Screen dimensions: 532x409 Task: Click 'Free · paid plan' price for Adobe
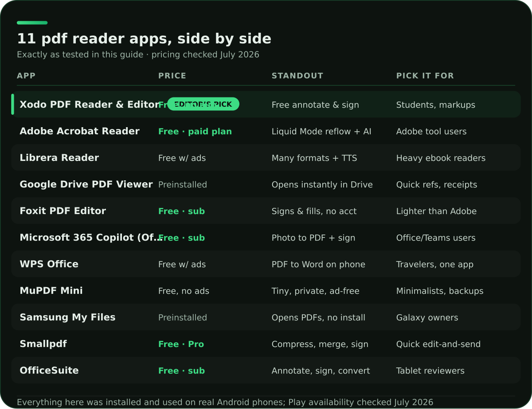(195, 132)
